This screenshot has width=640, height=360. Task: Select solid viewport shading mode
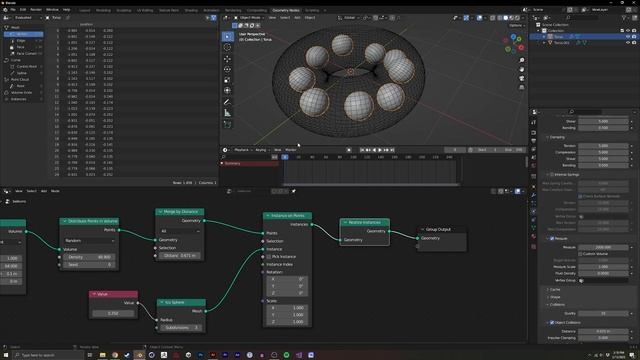(x=505, y=18)
